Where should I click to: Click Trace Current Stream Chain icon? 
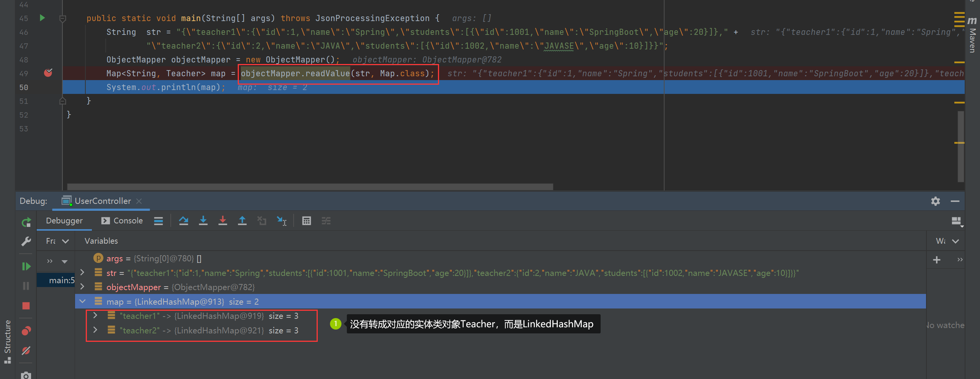(326, 221)
